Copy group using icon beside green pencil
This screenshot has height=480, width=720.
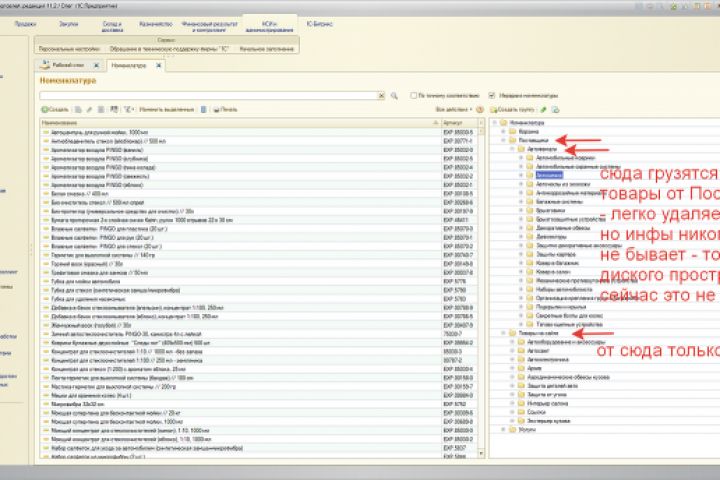555,109
